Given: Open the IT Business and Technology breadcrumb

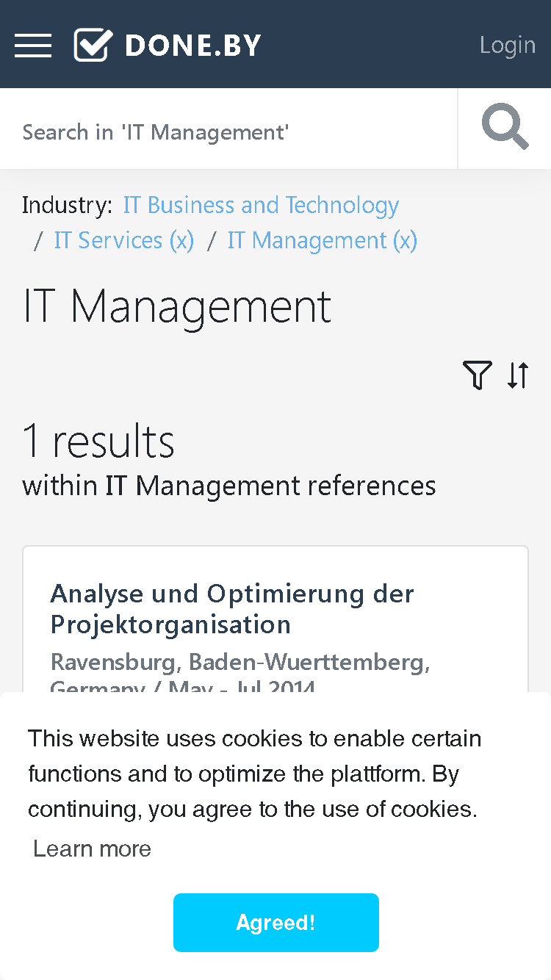Looking at the screenshot, I should tap(261, 205).
